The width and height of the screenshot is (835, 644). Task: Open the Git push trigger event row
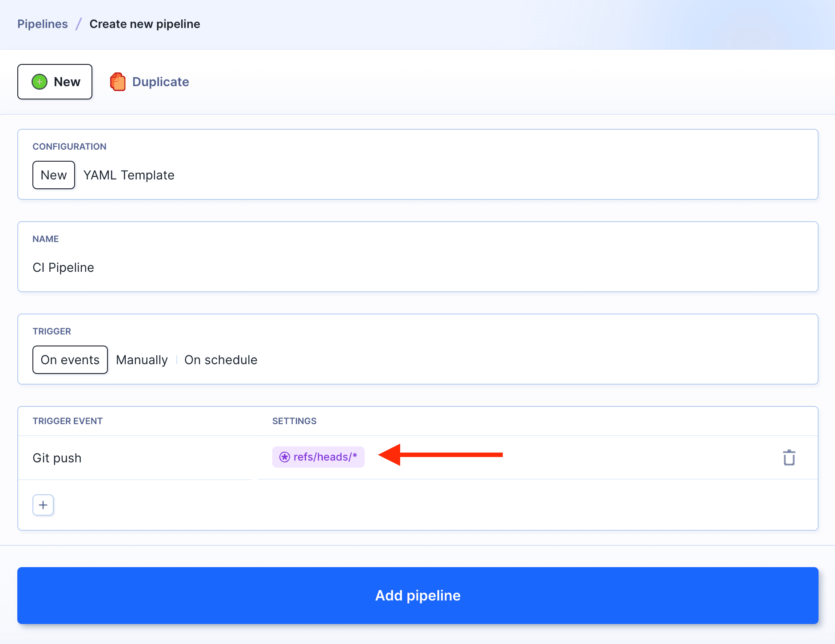pos(57,458)
